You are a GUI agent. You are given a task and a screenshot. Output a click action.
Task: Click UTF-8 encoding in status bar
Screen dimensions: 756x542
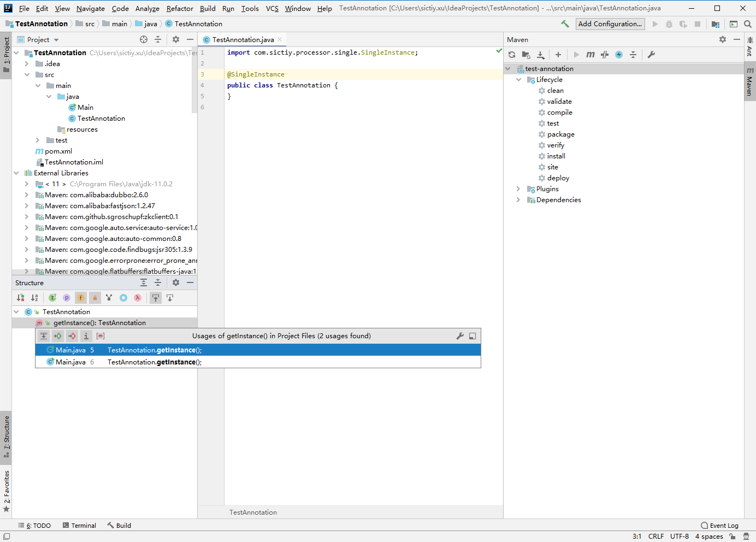pos(680,537)
